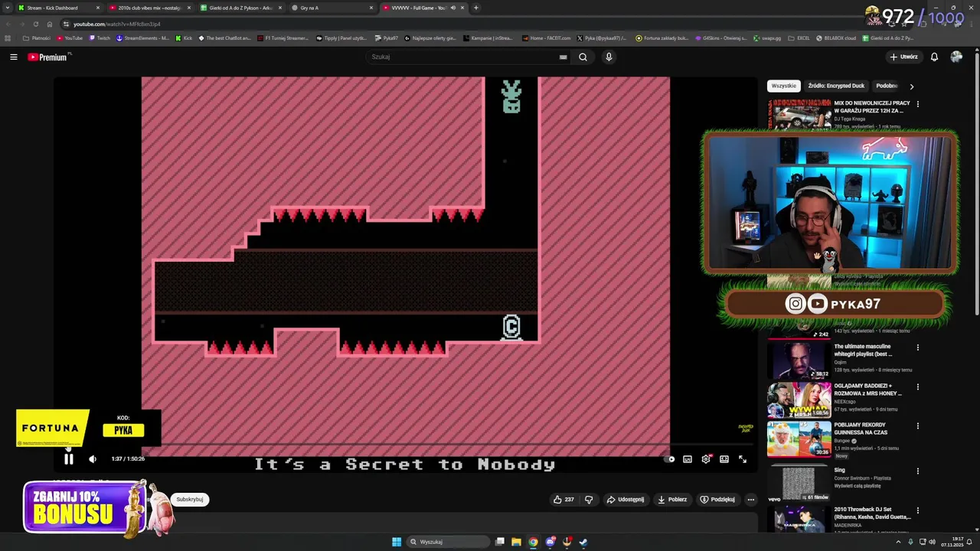980x551 pixels.
Task: Open the Płatności bookmarks folder
Action: click(x=37, y=37)
